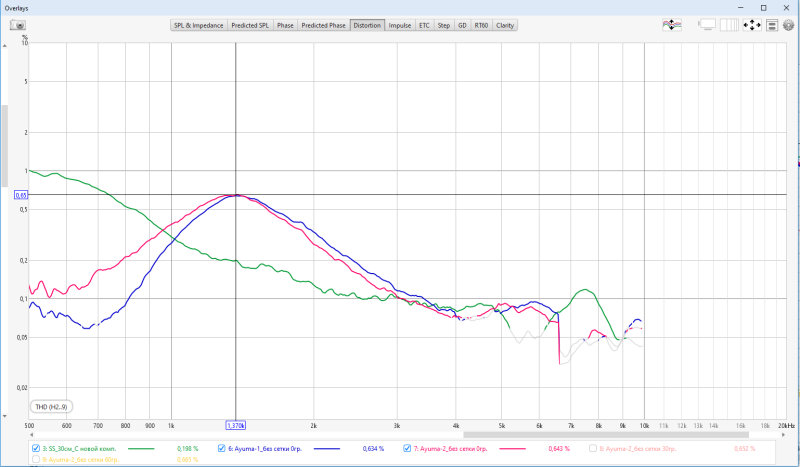Click blue line swatch of Ayuma-1
The image size is (800, 467).
327,449
